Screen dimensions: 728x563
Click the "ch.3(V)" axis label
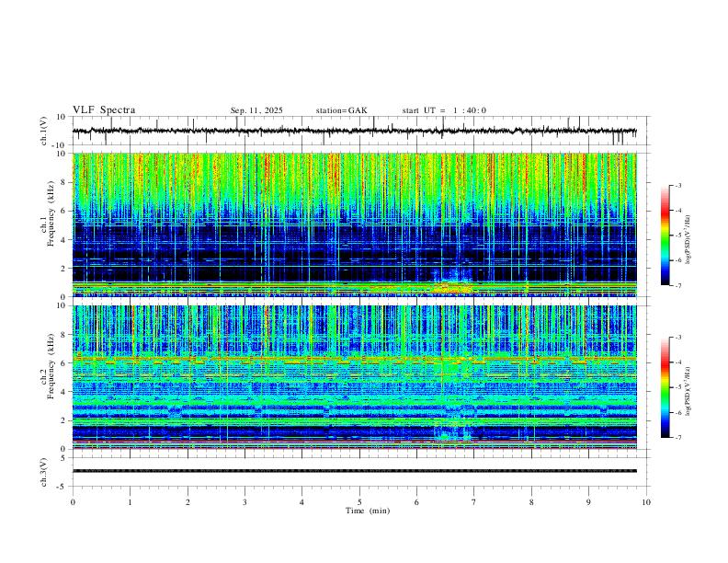coord(44,472)
